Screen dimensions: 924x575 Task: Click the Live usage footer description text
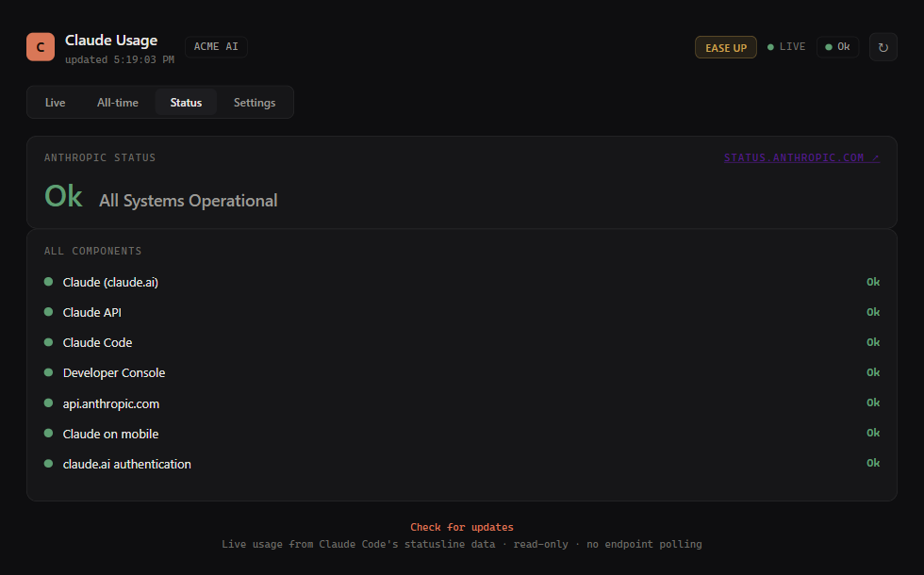click(462, 545)
